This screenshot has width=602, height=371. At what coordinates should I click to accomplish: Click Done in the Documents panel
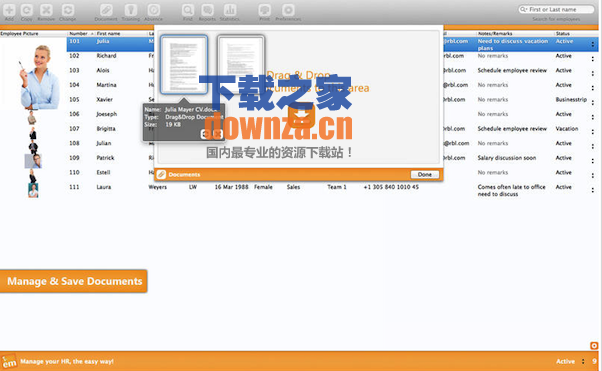[x=425, y=174]
